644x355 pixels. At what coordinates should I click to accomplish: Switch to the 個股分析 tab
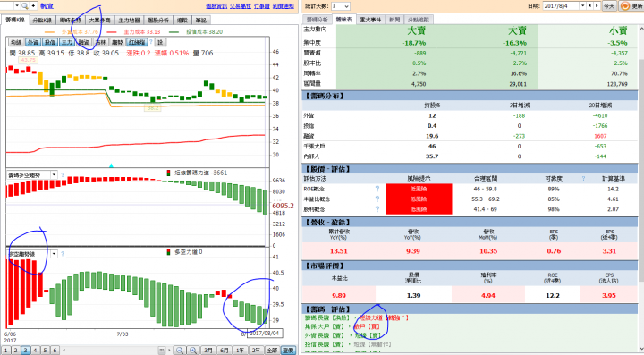pos(158,20)
